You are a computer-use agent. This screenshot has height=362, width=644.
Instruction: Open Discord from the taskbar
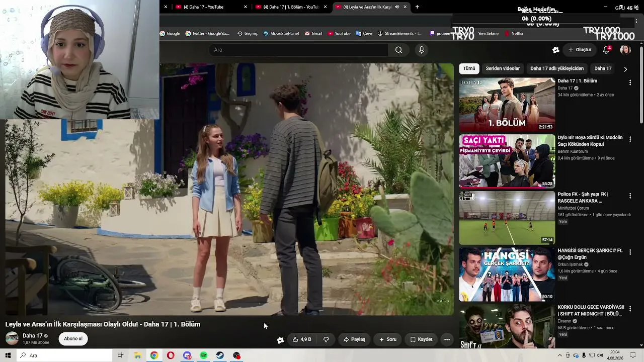(187, 355)
